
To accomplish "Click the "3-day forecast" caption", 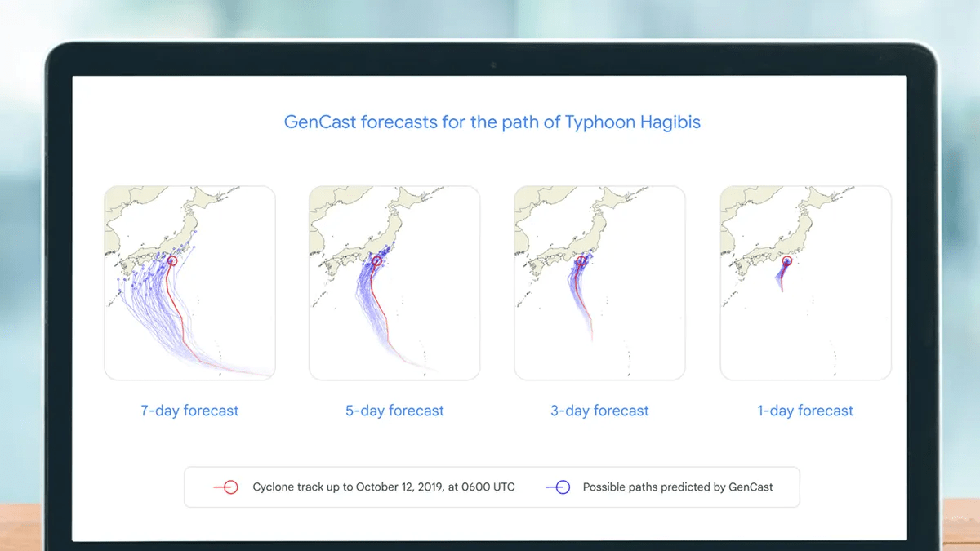I will 599,411.
